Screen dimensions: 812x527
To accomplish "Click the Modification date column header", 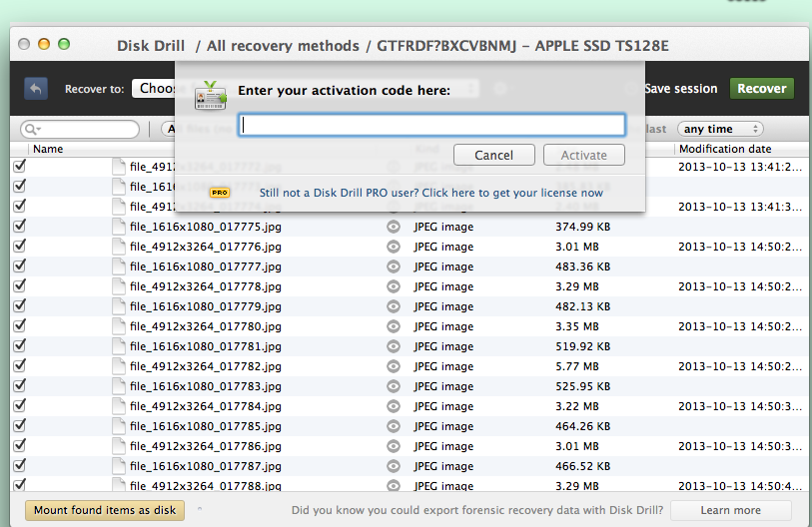I will point(725,149).
